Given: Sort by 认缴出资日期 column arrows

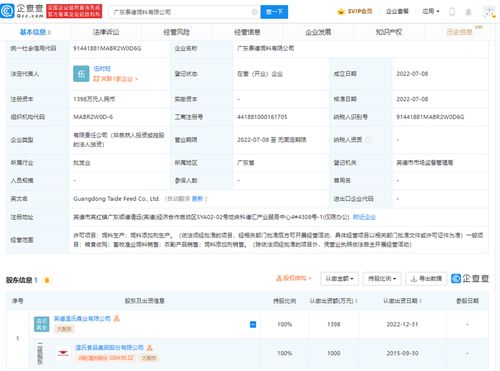Looking at the screenshot, I should pos(420,301).
